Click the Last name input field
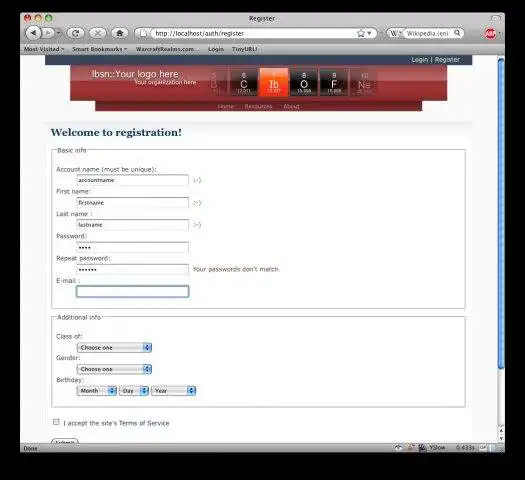This screenshot has width=525, height=480. click(133, 225)
